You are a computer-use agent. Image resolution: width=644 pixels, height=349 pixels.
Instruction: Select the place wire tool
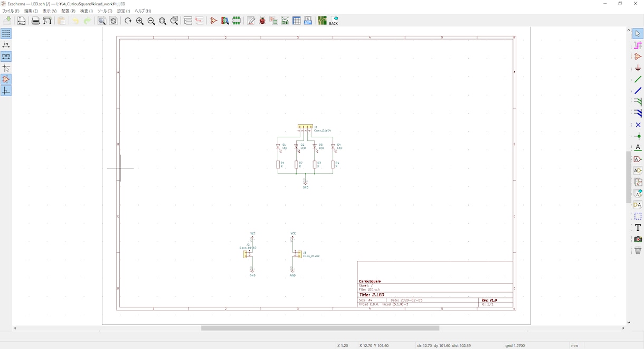(x=638, y=79)
